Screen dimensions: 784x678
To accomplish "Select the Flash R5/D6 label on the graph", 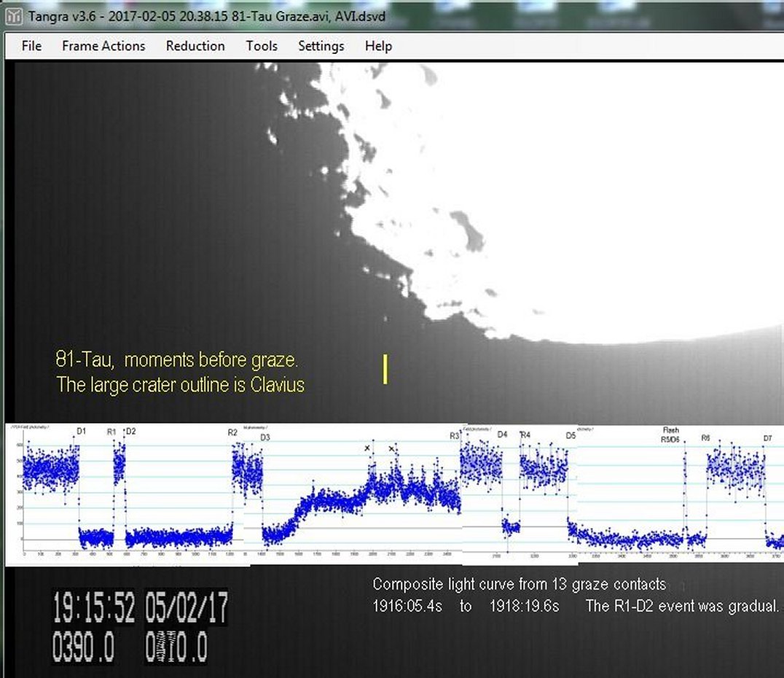I will coord(670,435).
